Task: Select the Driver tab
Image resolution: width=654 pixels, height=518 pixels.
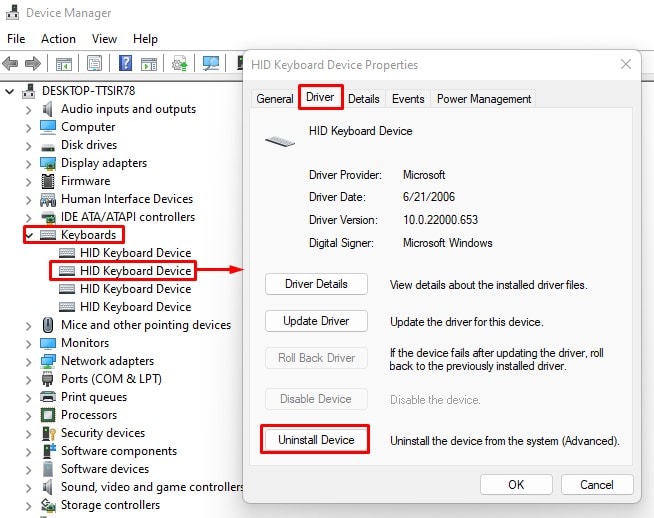Action: (320, 97)
